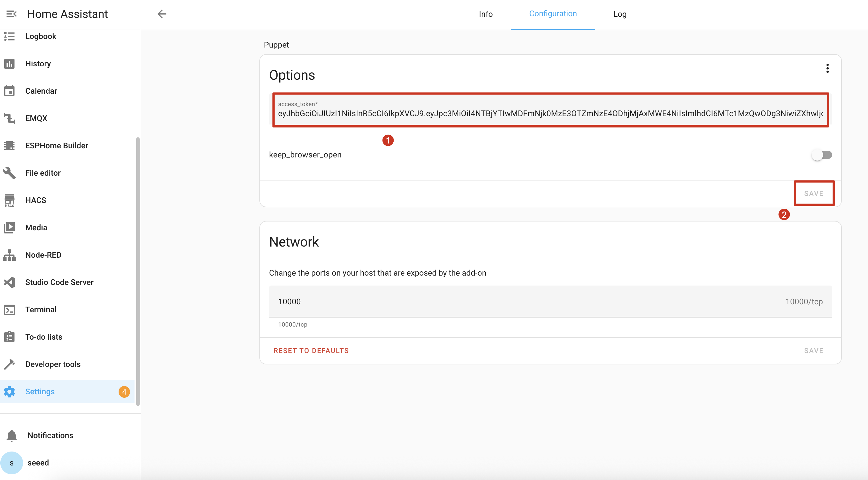Click the Settings gear icon
868x480 pixels.
[9, 391]
